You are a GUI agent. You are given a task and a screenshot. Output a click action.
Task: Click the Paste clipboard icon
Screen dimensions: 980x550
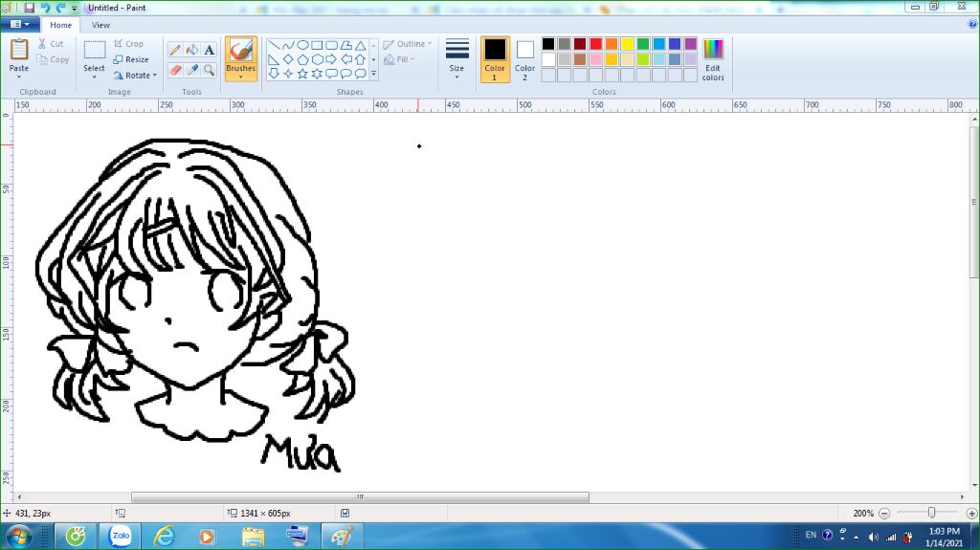point(19,50)
